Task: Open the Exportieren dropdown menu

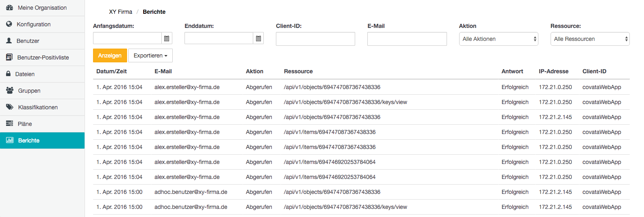Action: click(x=150, y=55)
